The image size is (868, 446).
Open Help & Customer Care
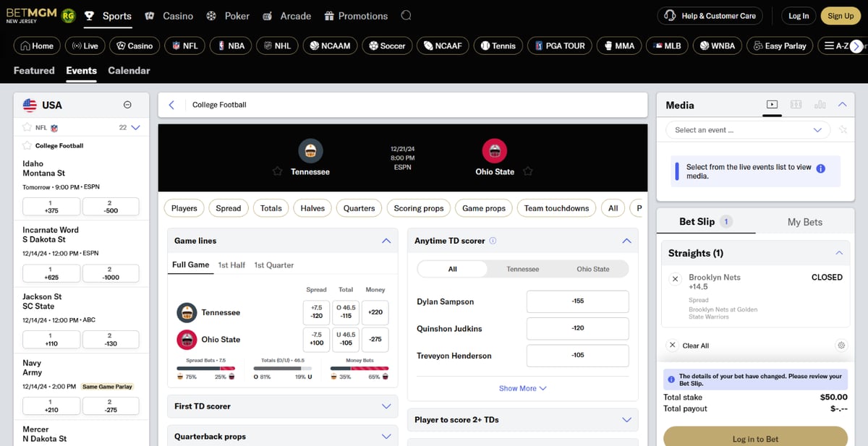710,16
